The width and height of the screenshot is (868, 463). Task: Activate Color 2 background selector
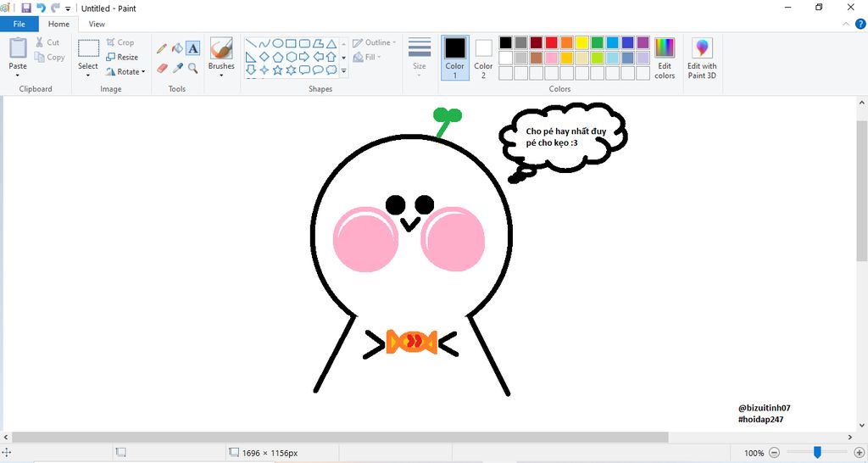pos(483,58)
